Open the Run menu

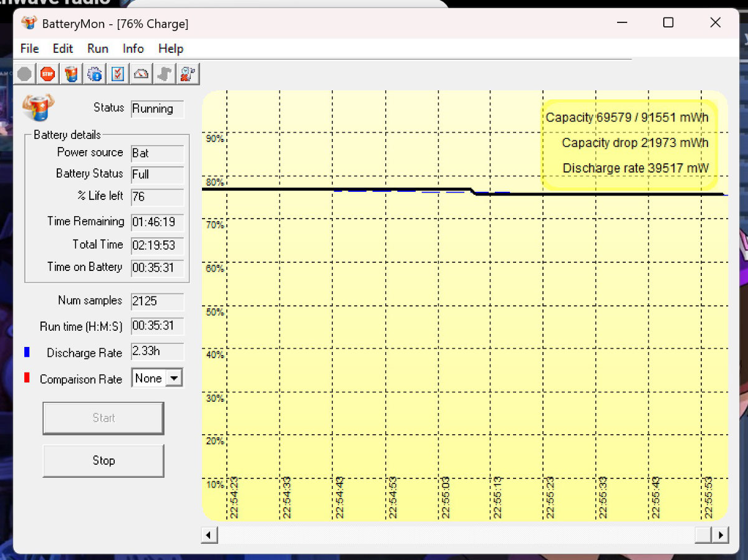98,49
